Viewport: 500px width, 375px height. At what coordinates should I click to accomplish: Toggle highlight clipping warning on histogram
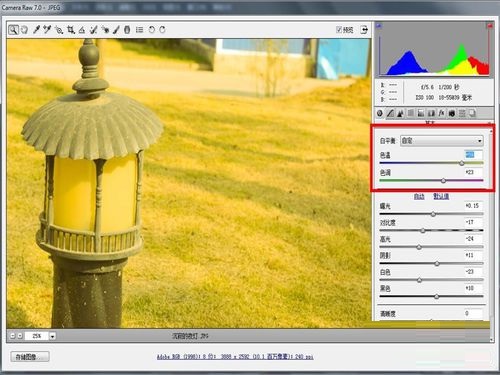click(x=490, y=26)
